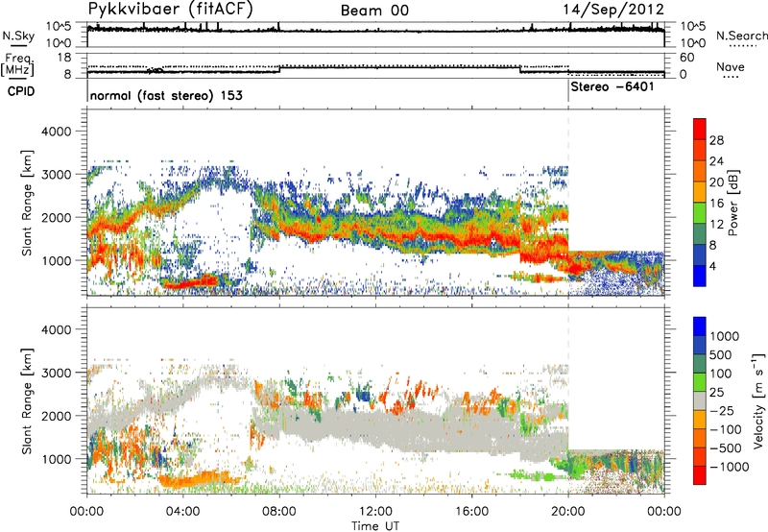Click the 'Freq. [MHz]' axis label
Image resolution: width=768 pixels, height=532 pixels.
17,64
